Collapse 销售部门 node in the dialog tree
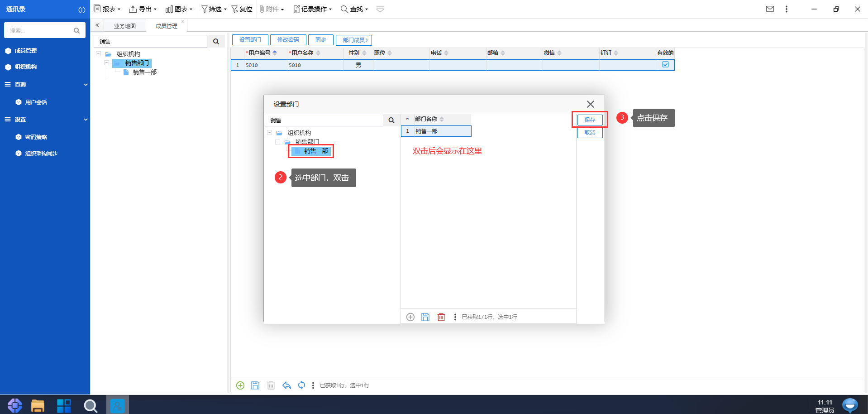The image size is (868, 414). 277,142
